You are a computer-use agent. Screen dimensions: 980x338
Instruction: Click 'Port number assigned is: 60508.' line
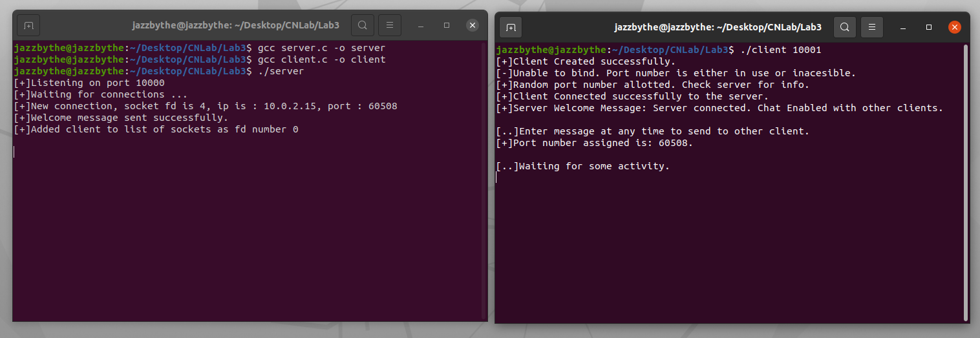tap(594, 143)
